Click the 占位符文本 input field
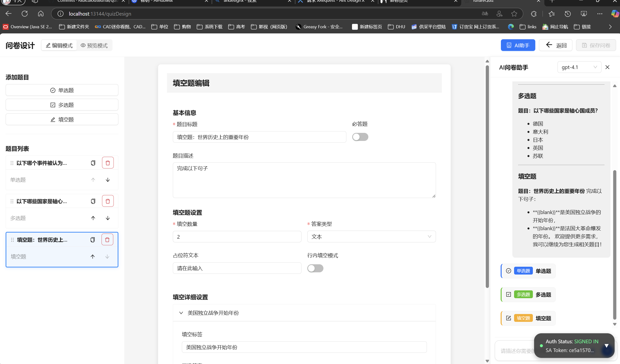Viewport: 620px width, 364px height. [x=237, y=268]
